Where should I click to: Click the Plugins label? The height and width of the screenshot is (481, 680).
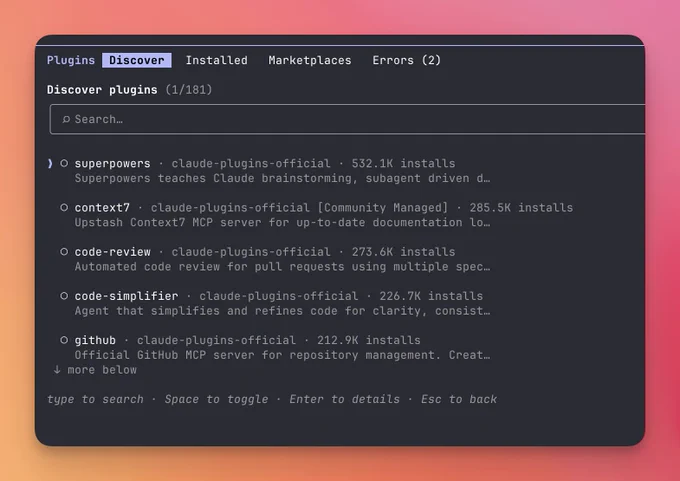[x=71, y=60]
